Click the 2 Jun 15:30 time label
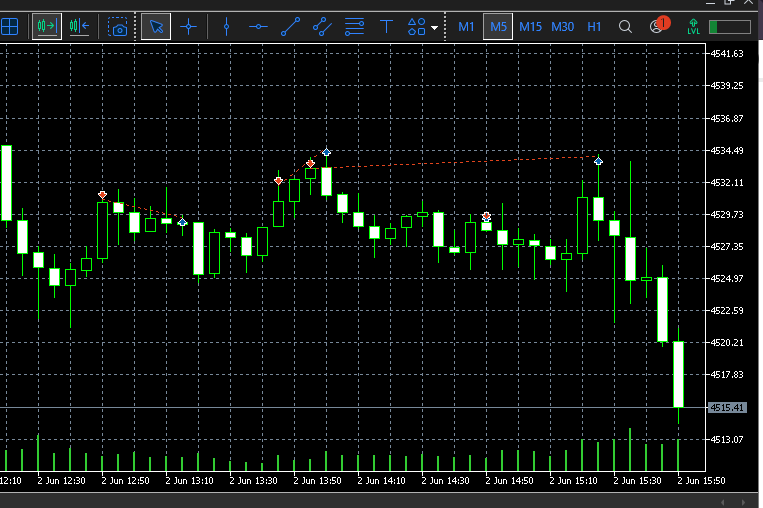 click(637, 481)
